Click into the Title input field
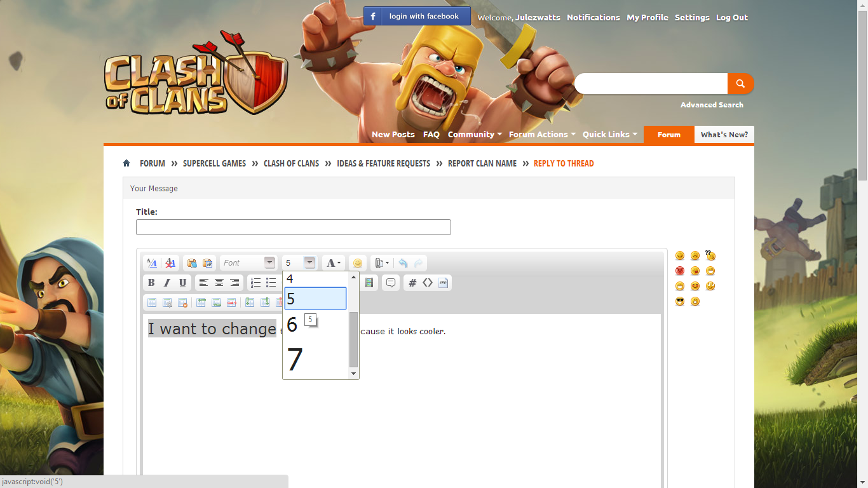 click(x=294, y=227)
